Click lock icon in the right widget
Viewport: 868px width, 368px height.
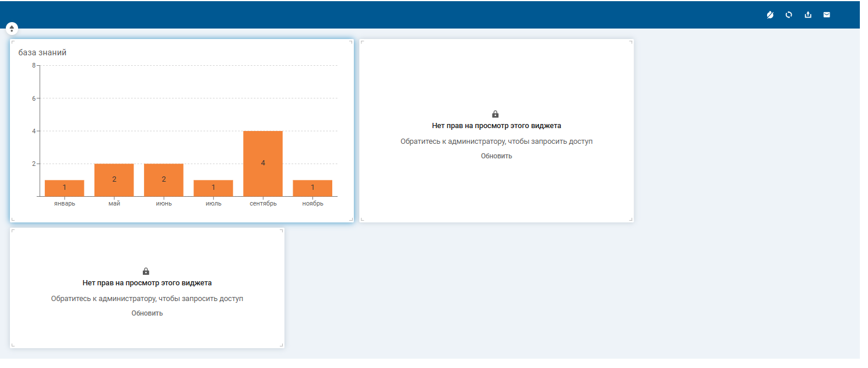tap(496, 114)
